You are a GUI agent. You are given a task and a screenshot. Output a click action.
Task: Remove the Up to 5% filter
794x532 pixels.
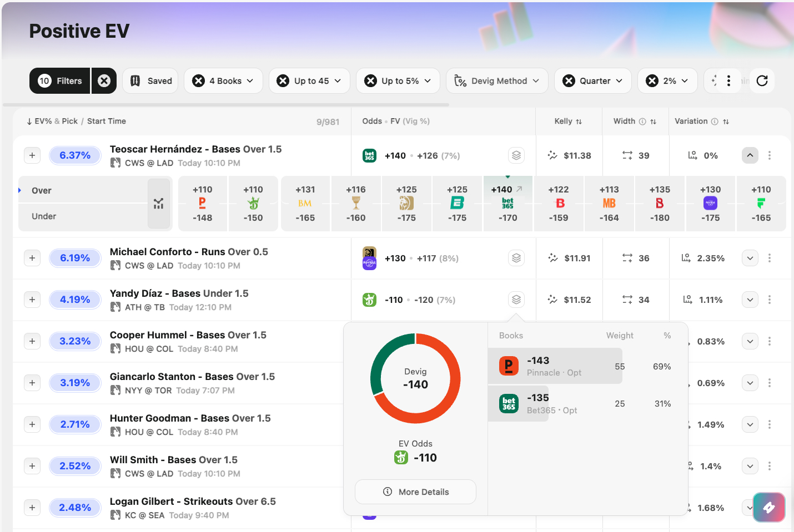pyautogui.click(x=370, y=81)
